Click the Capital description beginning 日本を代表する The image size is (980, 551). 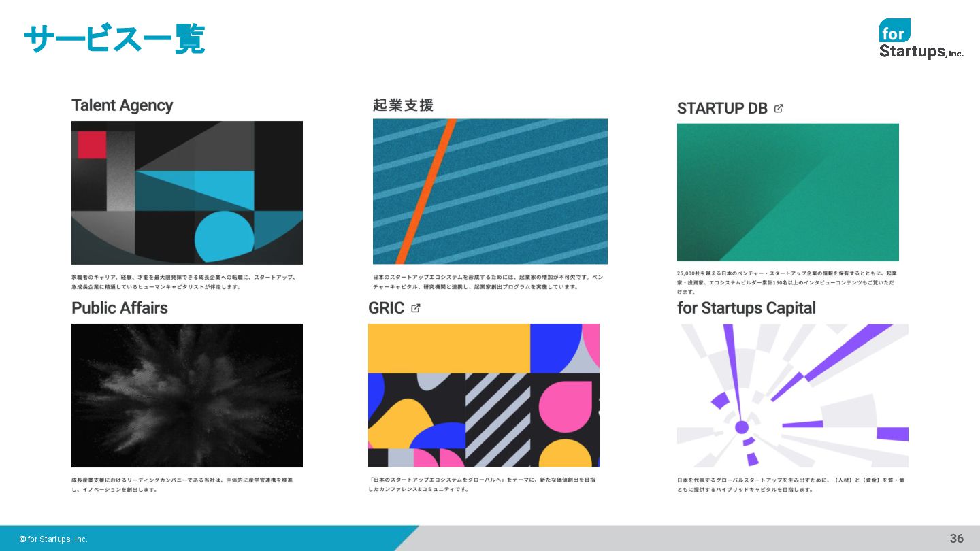point(791,484)
